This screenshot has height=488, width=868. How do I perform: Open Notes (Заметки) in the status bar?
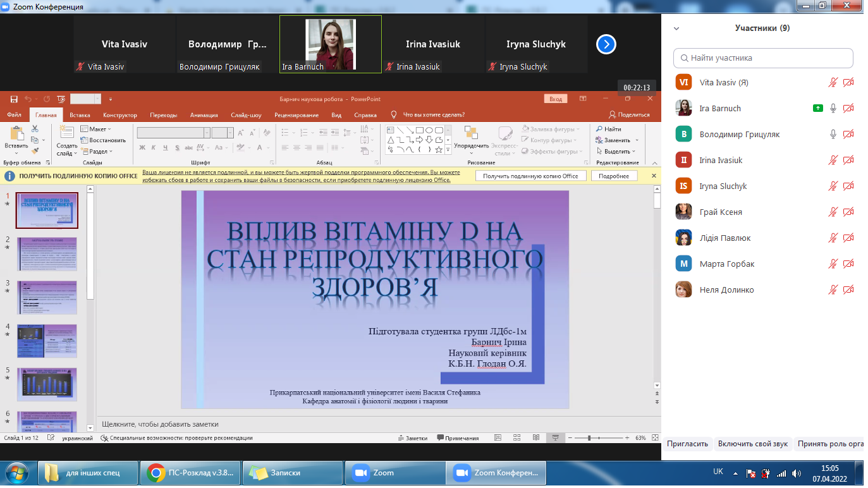412,438
